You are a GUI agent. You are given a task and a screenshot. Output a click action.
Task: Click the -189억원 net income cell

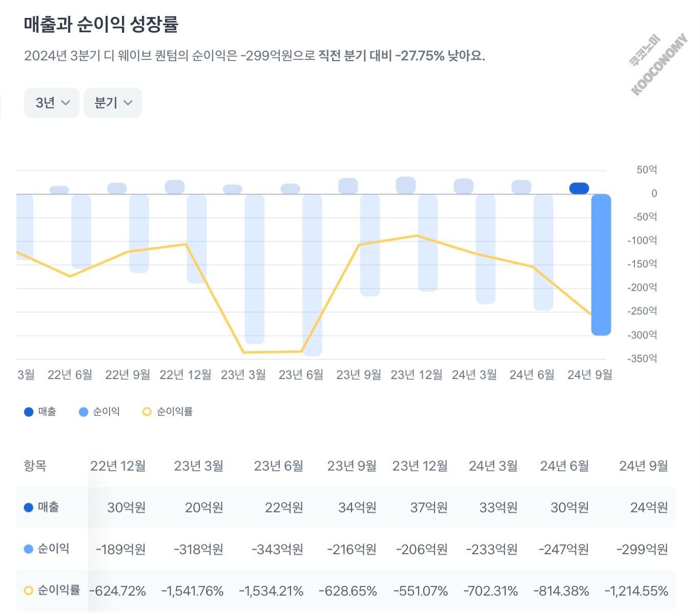(121, 549)
